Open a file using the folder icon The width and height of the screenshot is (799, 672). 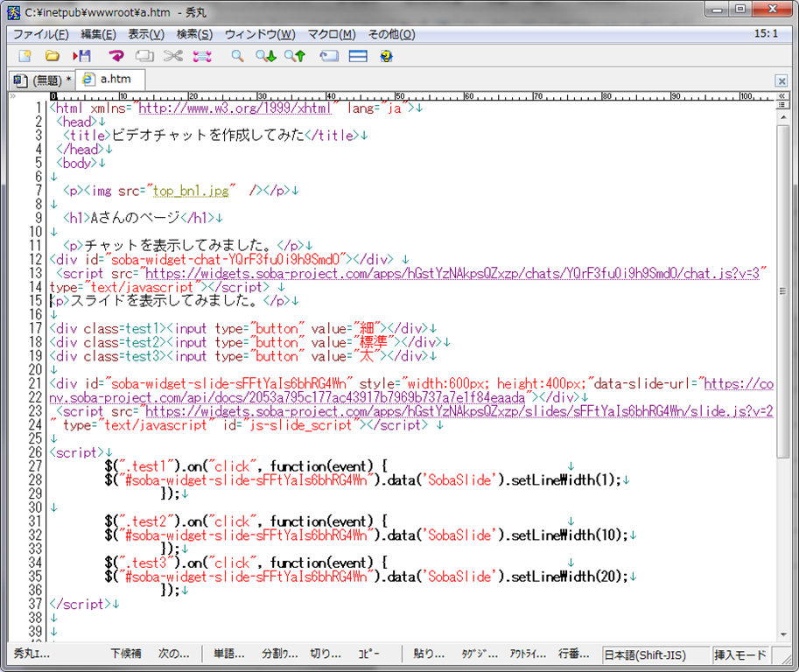coord(52,56)
